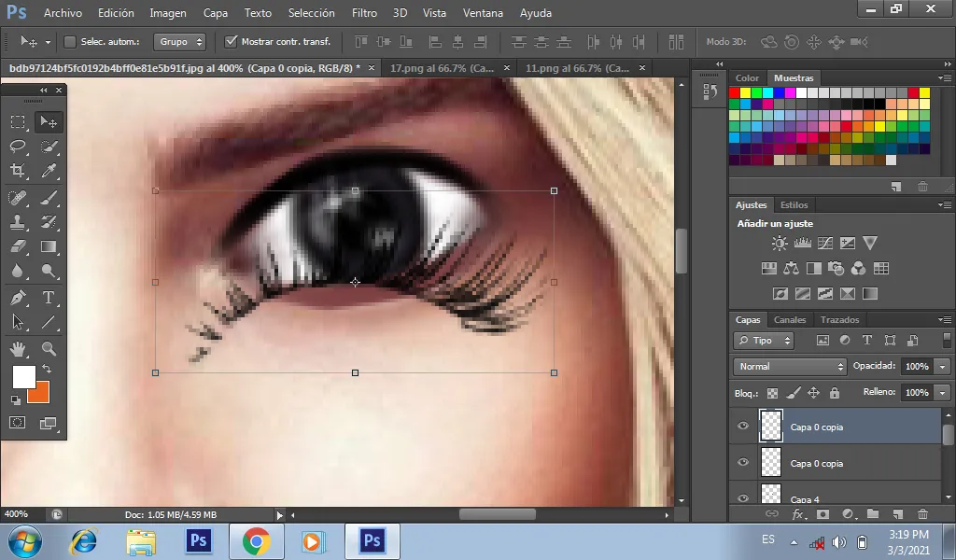Delete layer with trash icon
Image resolution: width=956 pixels, height=560 pixels.
(922, 514)
